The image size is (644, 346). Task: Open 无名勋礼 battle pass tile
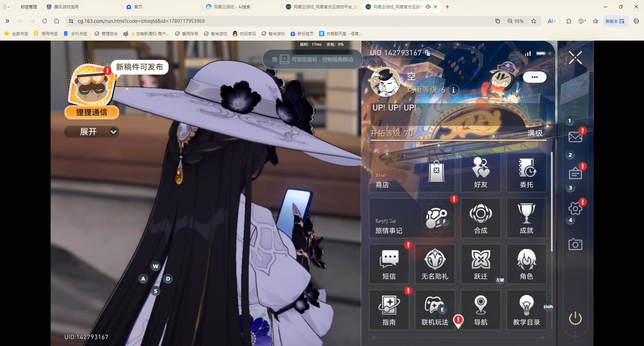(x=435, y=264)
